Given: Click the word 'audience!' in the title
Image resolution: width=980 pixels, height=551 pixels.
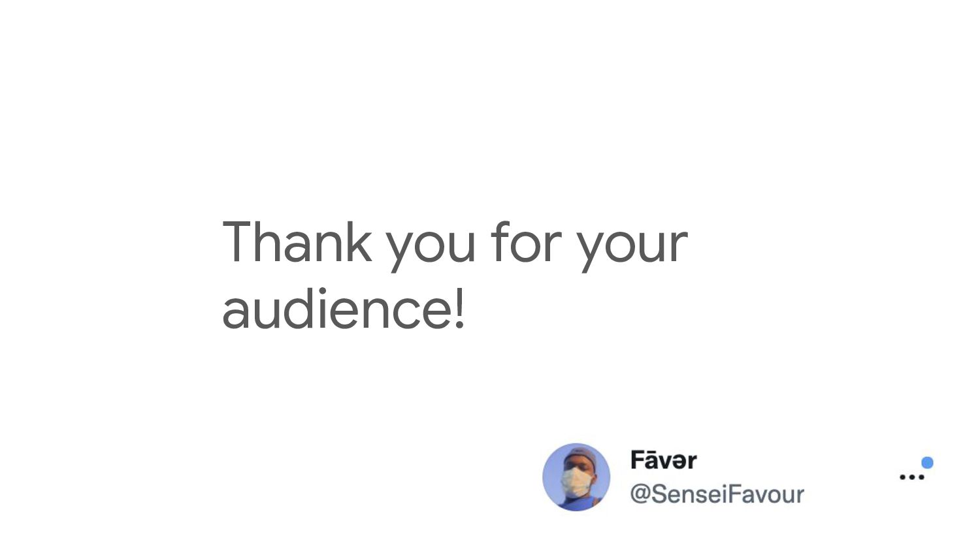Looking at the screenshot, I should tap(344, 308).
